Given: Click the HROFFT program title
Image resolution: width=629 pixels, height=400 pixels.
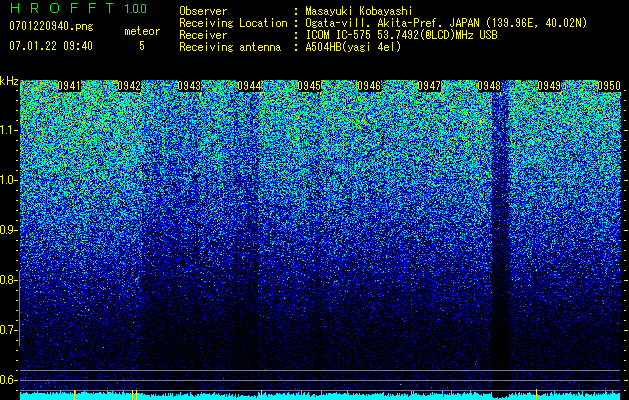Looking at the screenshot, I should point(62,8).
